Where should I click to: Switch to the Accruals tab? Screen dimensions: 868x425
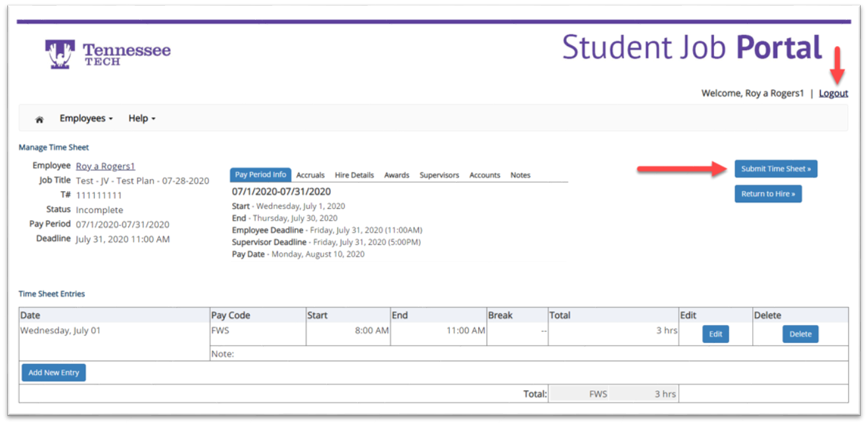click(310, 175)
